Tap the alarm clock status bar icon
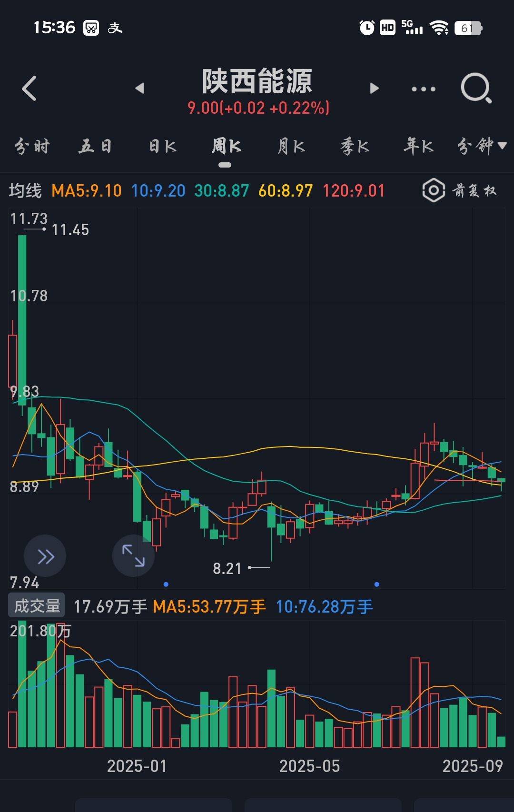 point(367,28)
